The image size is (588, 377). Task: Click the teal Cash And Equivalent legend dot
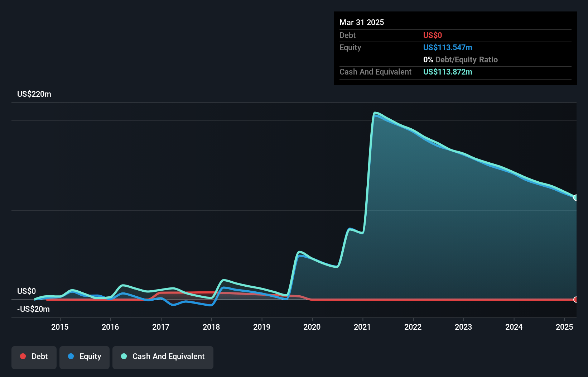[x=124, y=356]
